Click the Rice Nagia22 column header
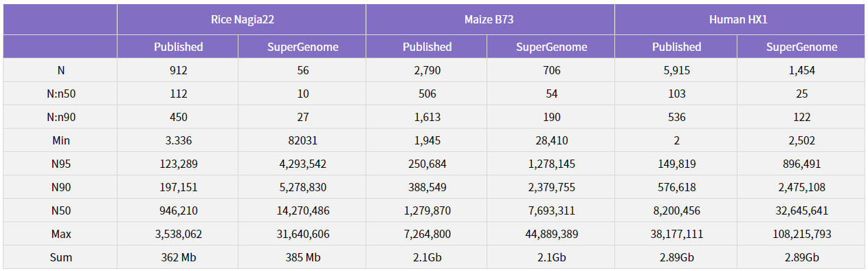The height and width of the screenshot is (271, 868). click(241, 19)
